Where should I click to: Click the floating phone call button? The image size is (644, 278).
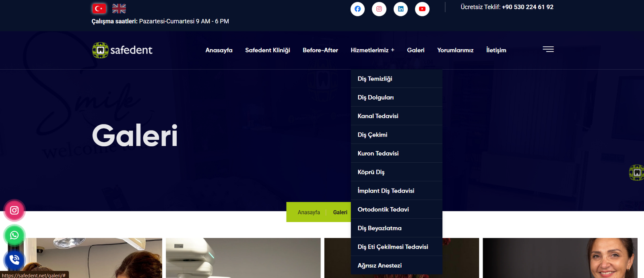[x=14, y=260]
